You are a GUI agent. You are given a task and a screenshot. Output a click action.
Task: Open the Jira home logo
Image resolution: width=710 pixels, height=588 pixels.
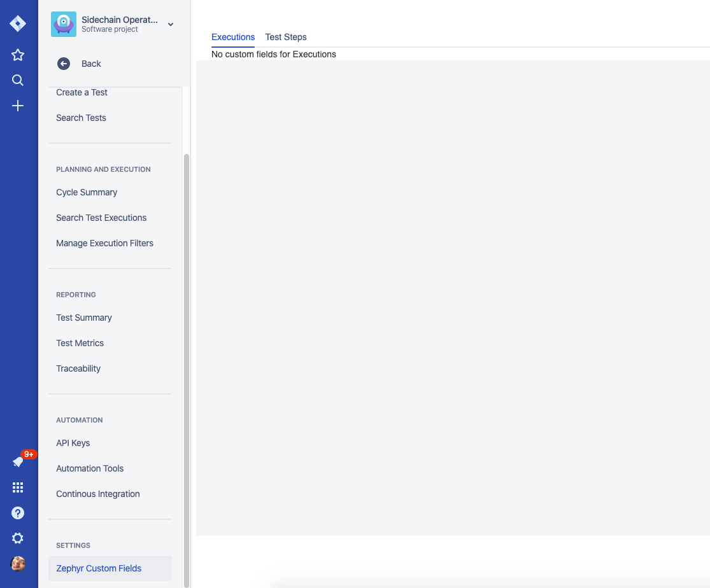17,23
